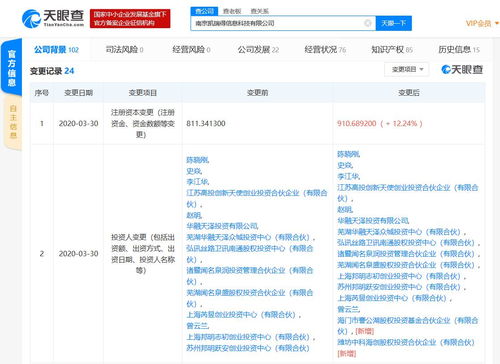Screen dimensions: 500x364
Task: Open 诸暨闻名泉润投资管理合伙企业 in 变更后 column
Action: 409,254
